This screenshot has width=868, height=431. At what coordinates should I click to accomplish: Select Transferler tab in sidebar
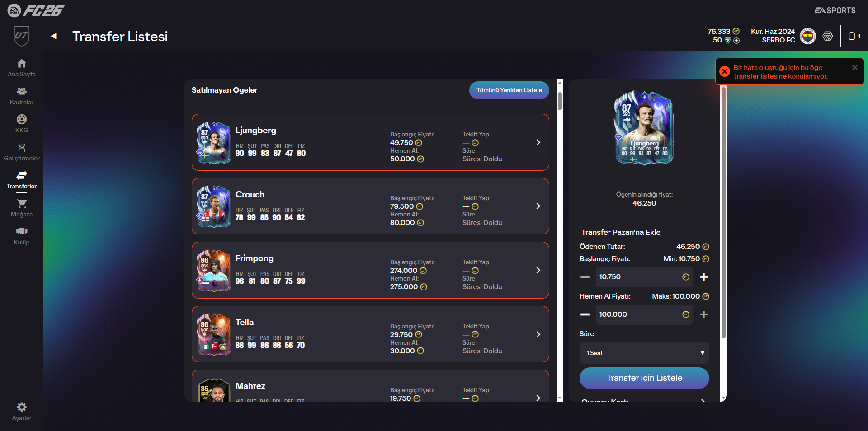(x=22, y=179)
